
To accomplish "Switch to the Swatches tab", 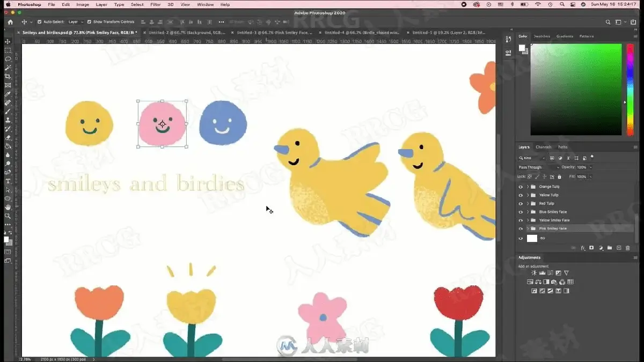I will pos(541,36).
